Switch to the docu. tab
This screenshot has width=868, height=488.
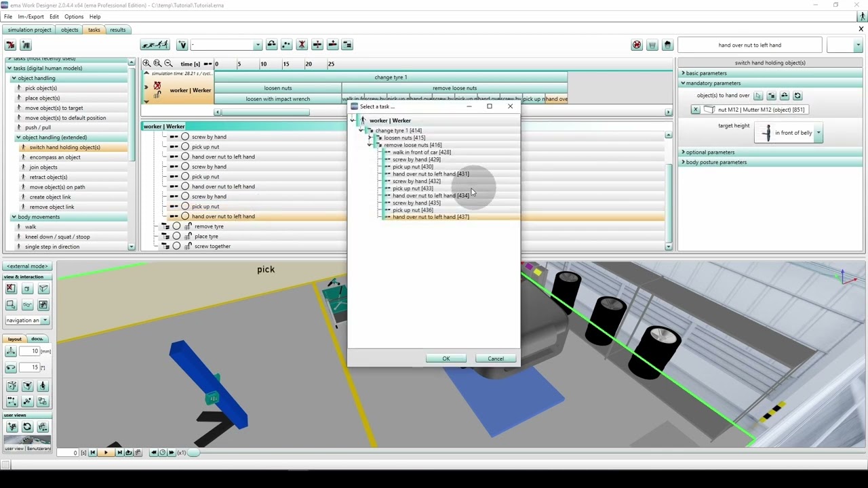(x=37, y=339)
